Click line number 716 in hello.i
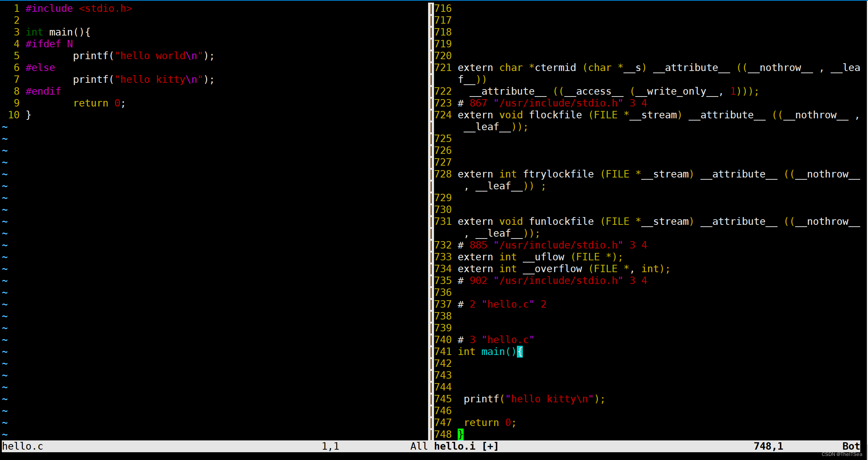The width and height of the screenshot is (868, 460). point(443,8)
